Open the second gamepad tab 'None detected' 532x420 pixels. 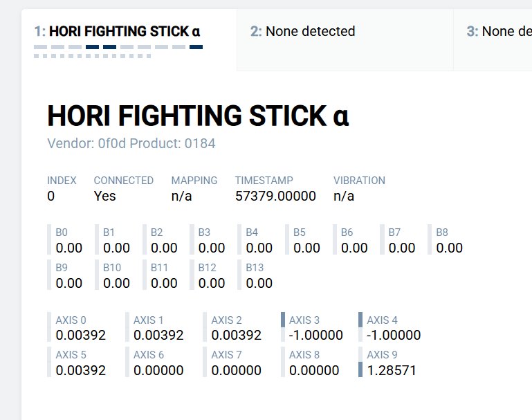(x=303, y=32)
